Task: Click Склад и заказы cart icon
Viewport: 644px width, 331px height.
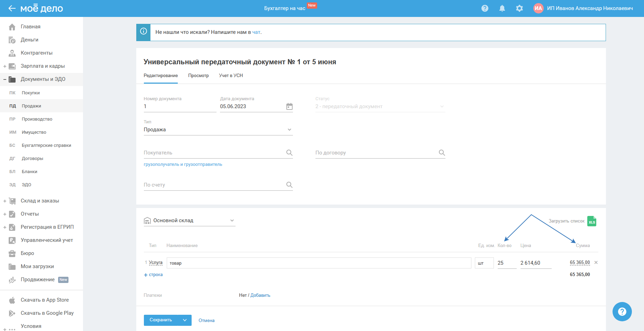Action: 12,201
